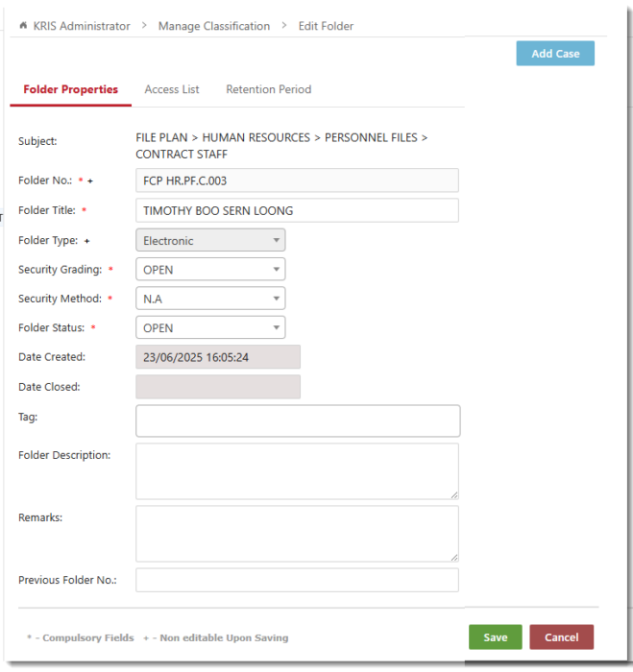Viewport: 633px width, 672px height.
Task: Open the Retention Period tab
Action: [268, 89]
